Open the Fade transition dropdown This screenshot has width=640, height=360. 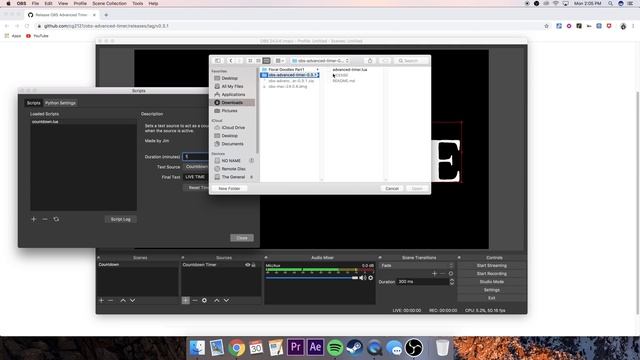point(417,266)
